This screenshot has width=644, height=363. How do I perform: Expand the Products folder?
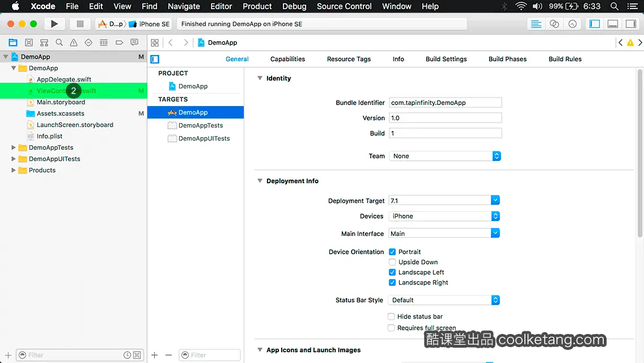click(x=14, y=170)
